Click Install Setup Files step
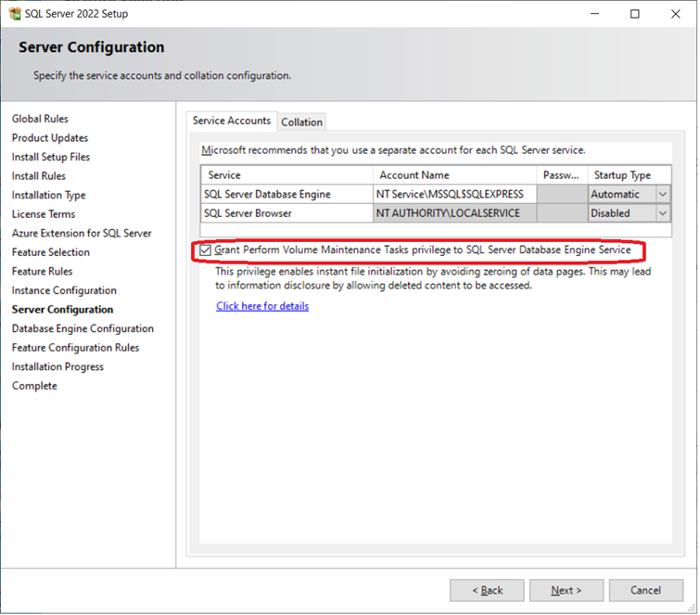The image size is (700, 615). pos(51,157)
